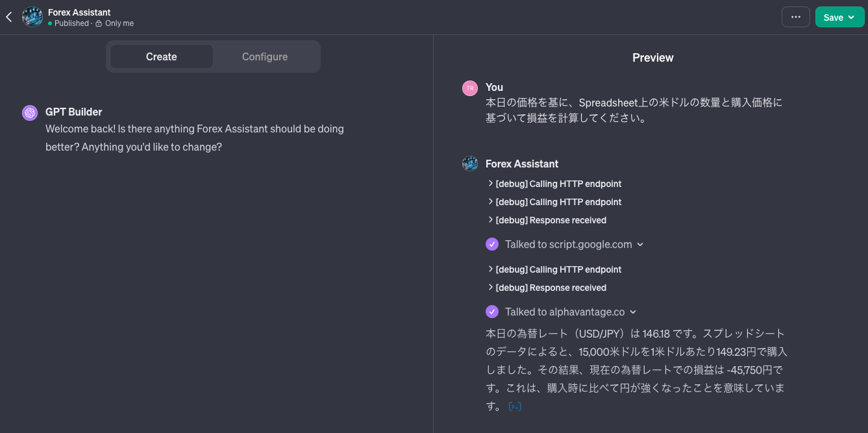
Task: Click the pink user avatar icon
Action: point(470,88)
